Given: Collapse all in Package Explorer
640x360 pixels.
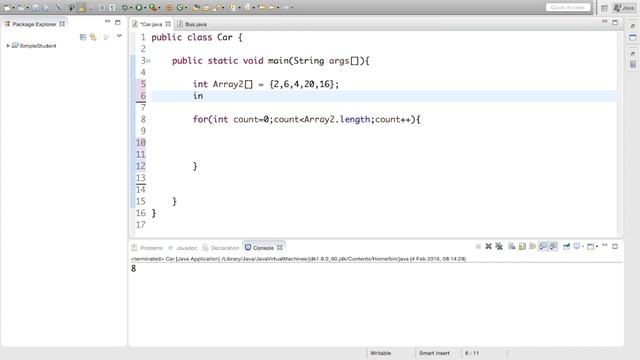Looking at the screenshot, I should click(x=83, y=37).
